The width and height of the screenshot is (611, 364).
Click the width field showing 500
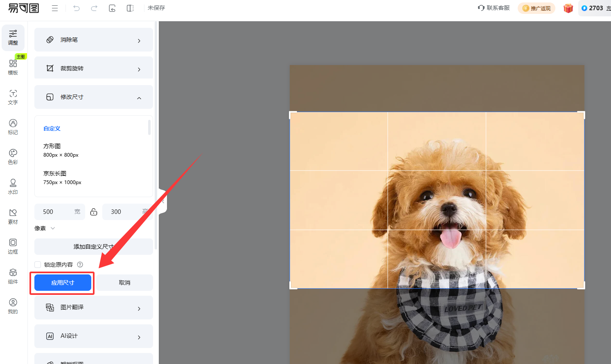(60, 212)
